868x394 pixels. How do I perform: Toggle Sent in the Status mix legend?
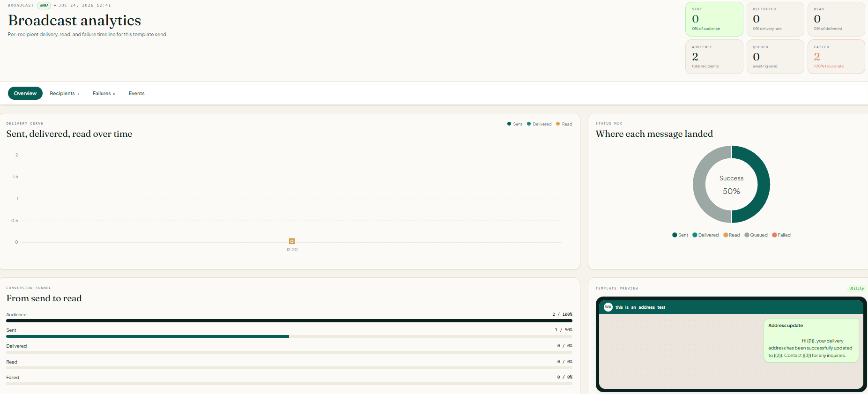tap(680, 235)
